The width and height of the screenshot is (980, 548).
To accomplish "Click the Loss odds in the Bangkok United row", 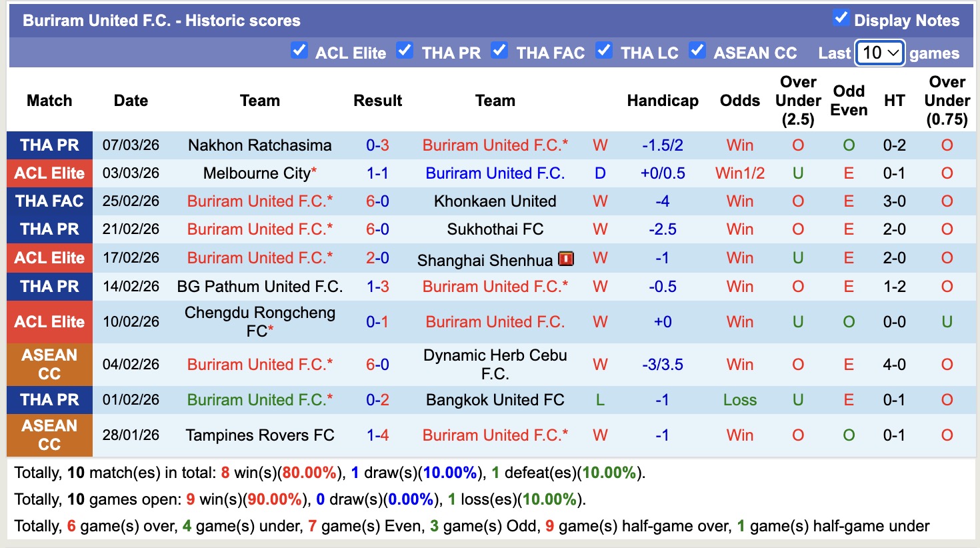I will click(x=739, y=399).
